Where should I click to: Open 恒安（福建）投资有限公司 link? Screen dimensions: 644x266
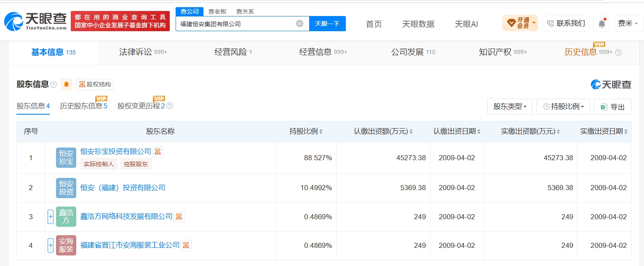point(123,188)
